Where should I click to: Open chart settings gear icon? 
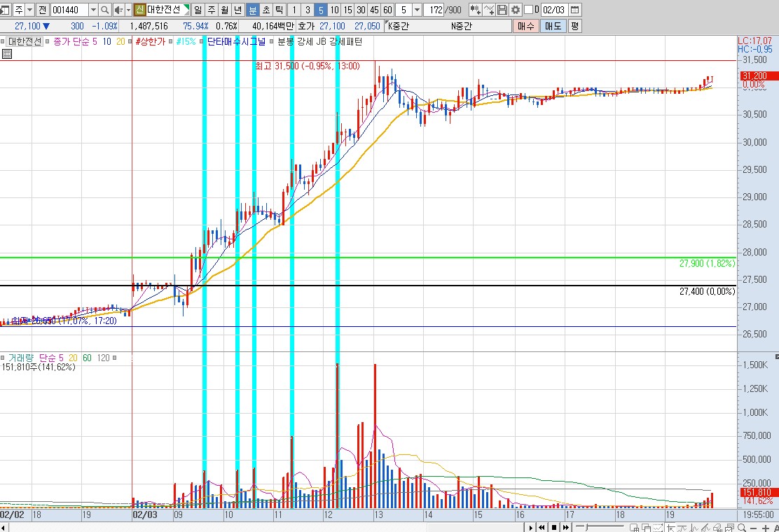516,9
